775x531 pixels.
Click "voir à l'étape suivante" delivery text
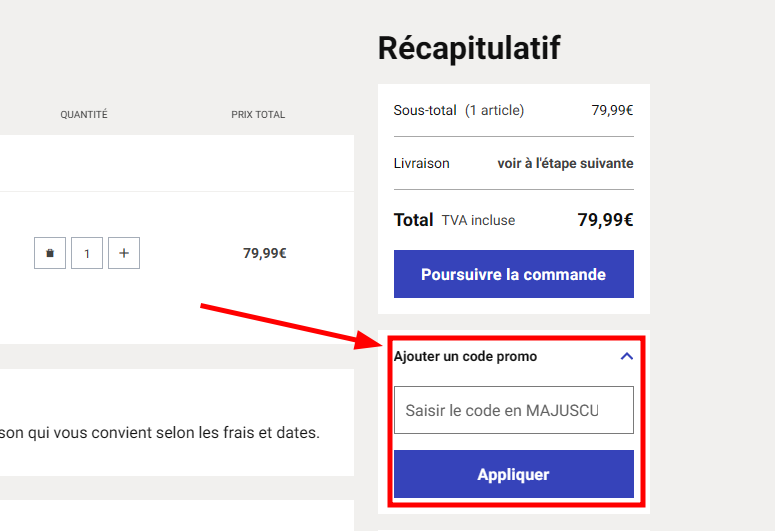565,163
